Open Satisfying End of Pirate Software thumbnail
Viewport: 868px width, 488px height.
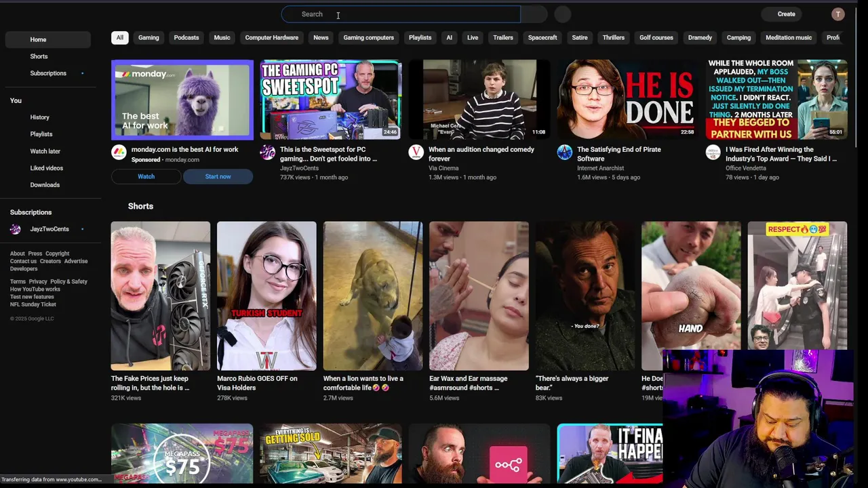(628, 100)
